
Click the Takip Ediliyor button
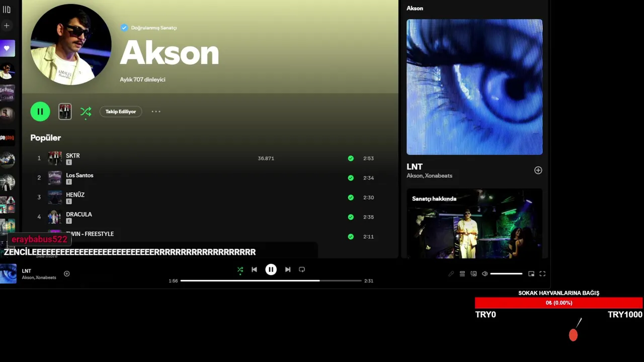click(x=121, y=112)
